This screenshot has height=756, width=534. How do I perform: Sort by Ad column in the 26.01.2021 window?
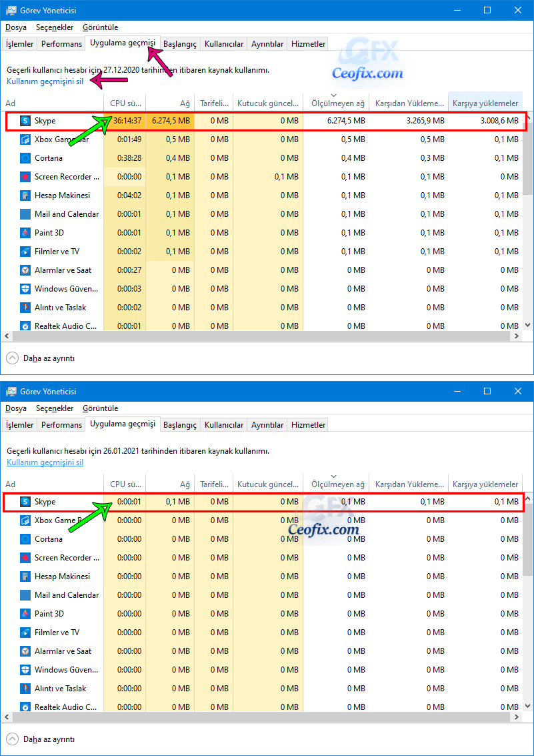click(x=53, y=484)
